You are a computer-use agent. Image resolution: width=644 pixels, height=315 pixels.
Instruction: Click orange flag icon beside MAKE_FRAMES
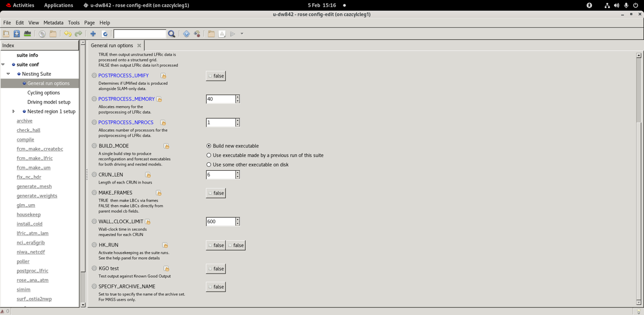159,193
